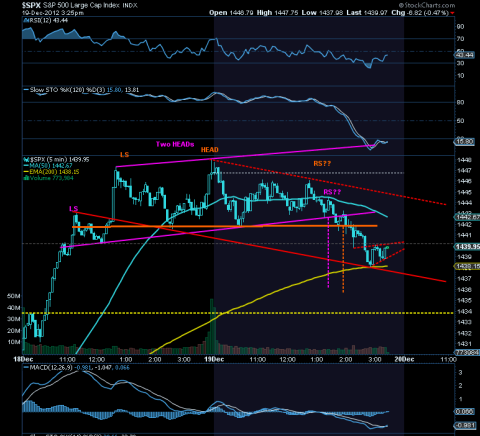Click the $SPX ticker symbol title
480x436 pixels.
[31, 5]
